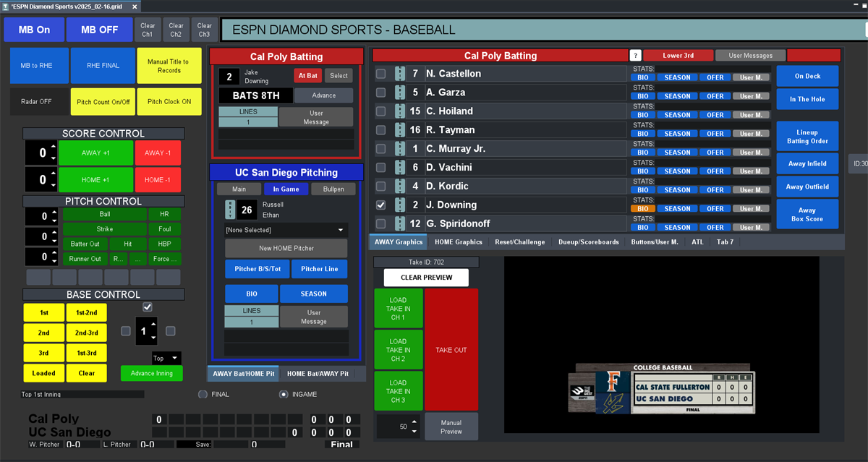Increase the stepper showing 50

(413, 422)
